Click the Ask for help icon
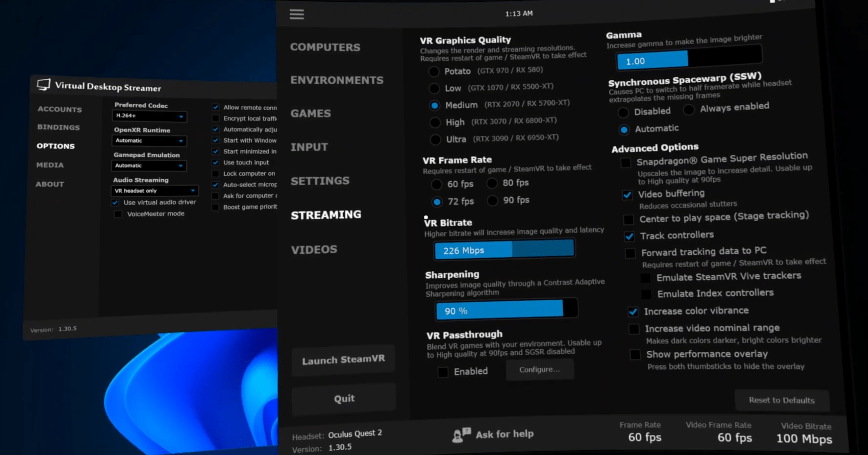 [461, 434]
